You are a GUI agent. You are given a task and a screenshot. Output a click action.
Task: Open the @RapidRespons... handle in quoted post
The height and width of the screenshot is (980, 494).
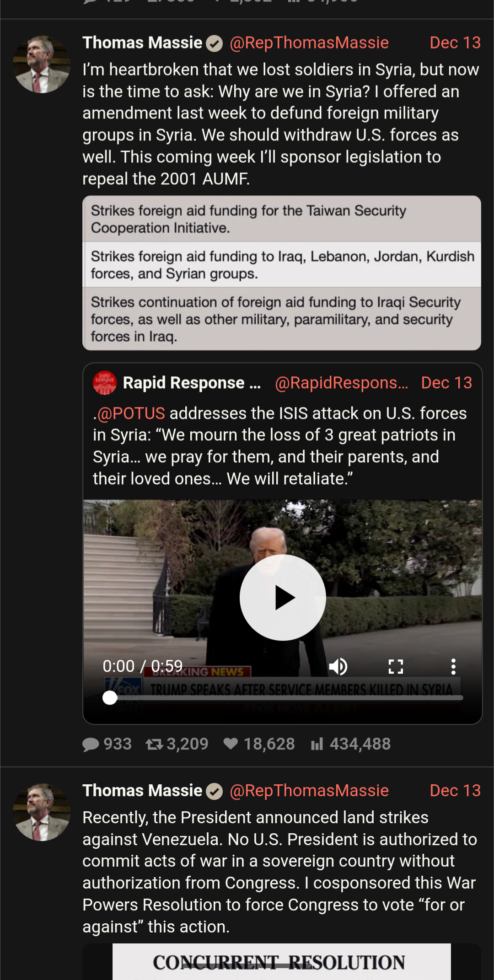(342, 383)
